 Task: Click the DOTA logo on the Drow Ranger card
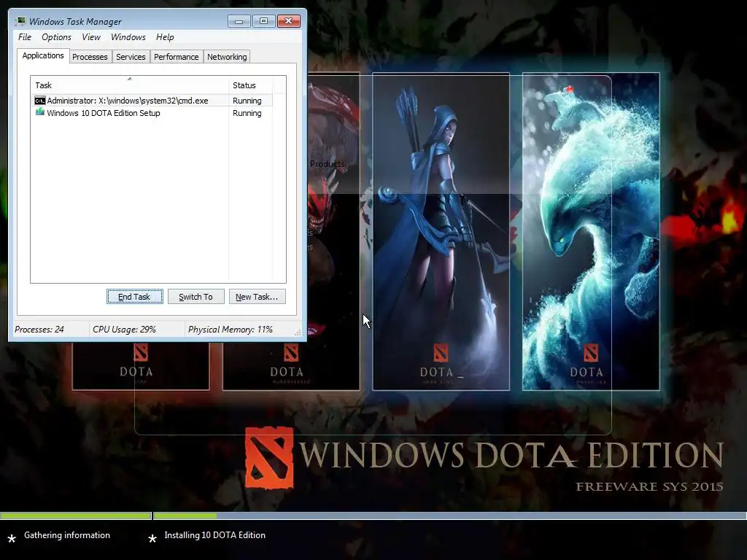pos(441,353)
